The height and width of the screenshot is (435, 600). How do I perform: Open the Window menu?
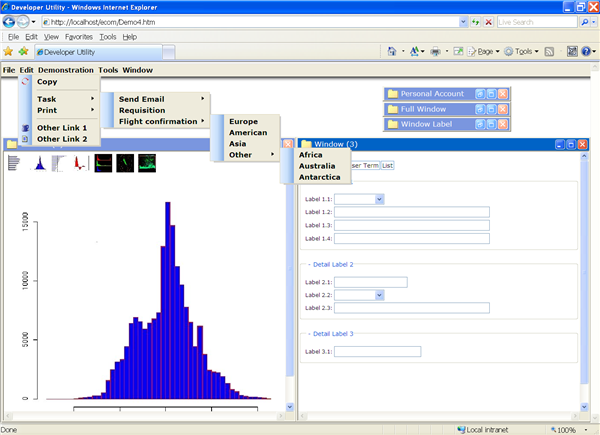(x=138, y=70)
